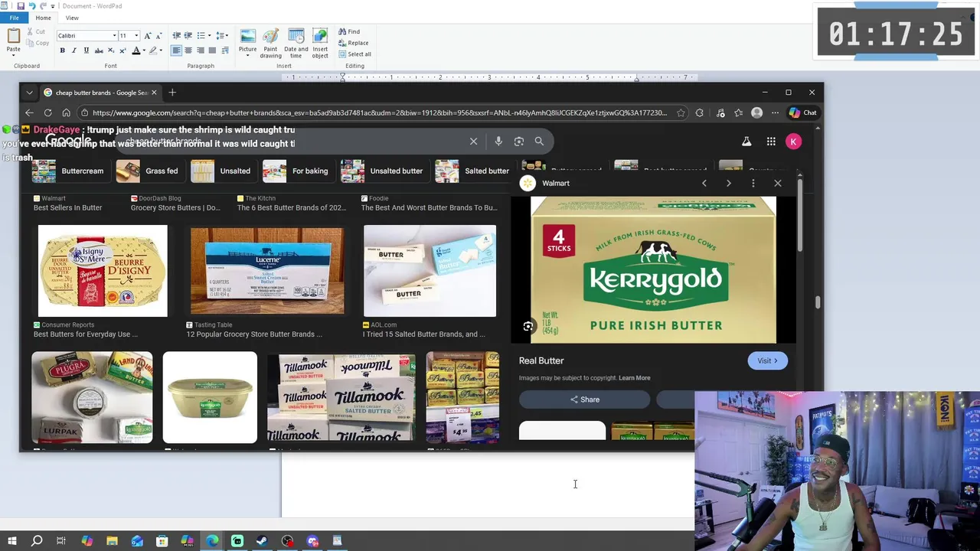Viewport: 980px width, 551px height.
Task: Justify text in WordPad Paragraph group
Action: [213, 51]
